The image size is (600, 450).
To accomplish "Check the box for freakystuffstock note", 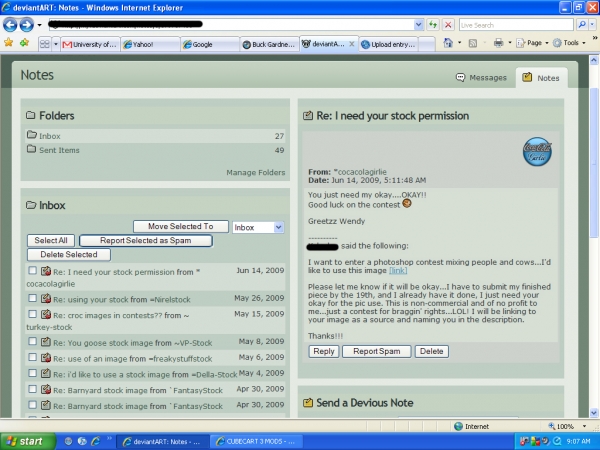I will pos(33,357).
